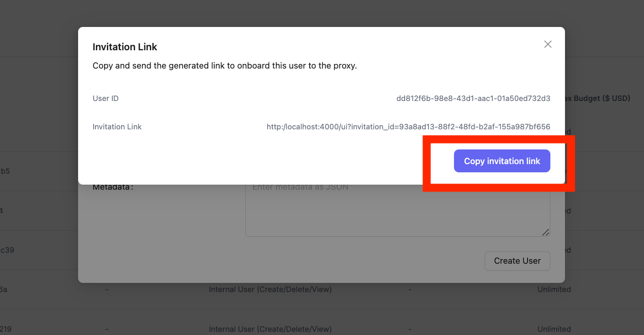Click the Invitation Link dialog title
The image size is (644, 335).
[125, 47]
